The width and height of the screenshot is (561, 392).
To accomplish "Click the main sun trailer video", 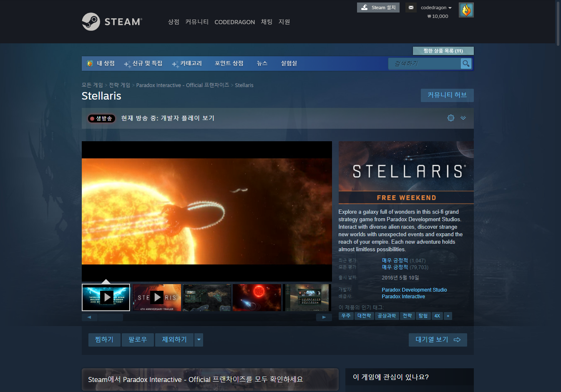I will click(207, 211).
